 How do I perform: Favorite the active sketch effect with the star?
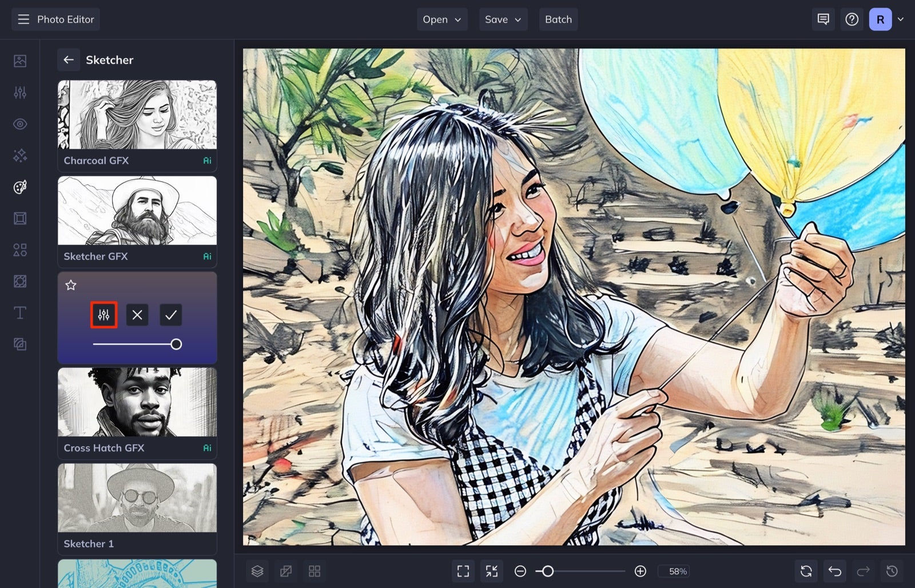[x=71, y=285]
